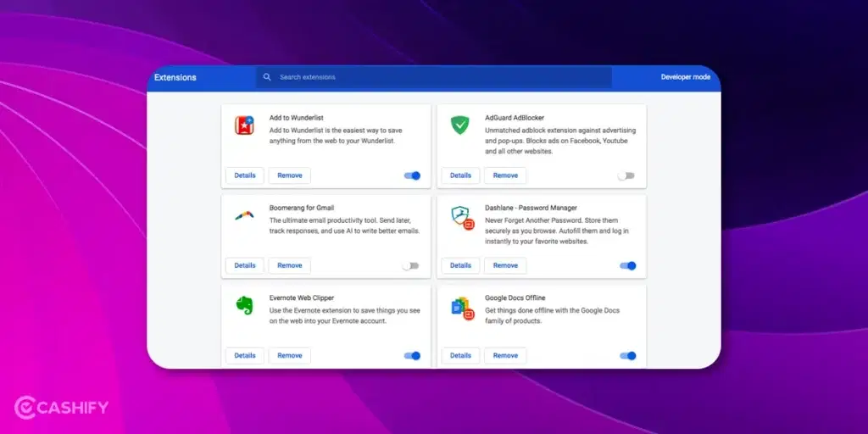Image resolution: width=868 pixels, height=434 pixels.
Task: Click the Add to Wunderlist extension icon
Action: 244,125
